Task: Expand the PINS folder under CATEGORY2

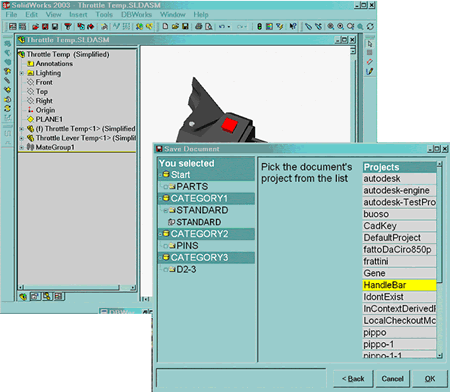Action: [165, 246]
